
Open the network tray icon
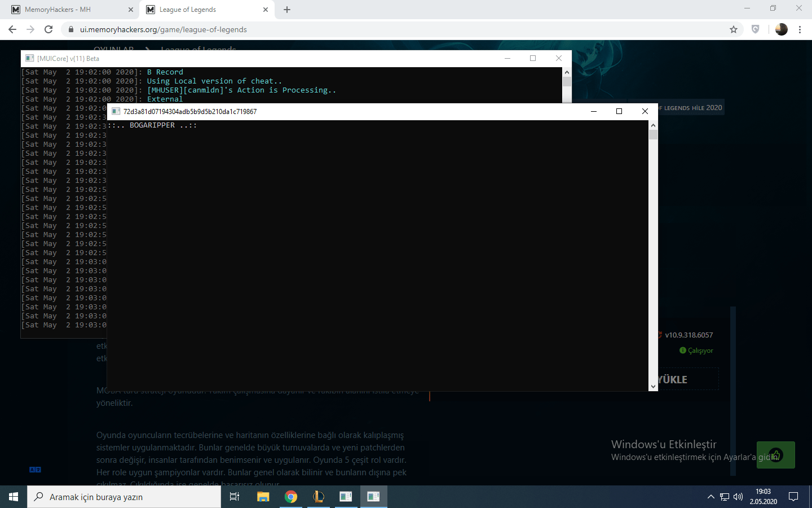coord(725,497)
